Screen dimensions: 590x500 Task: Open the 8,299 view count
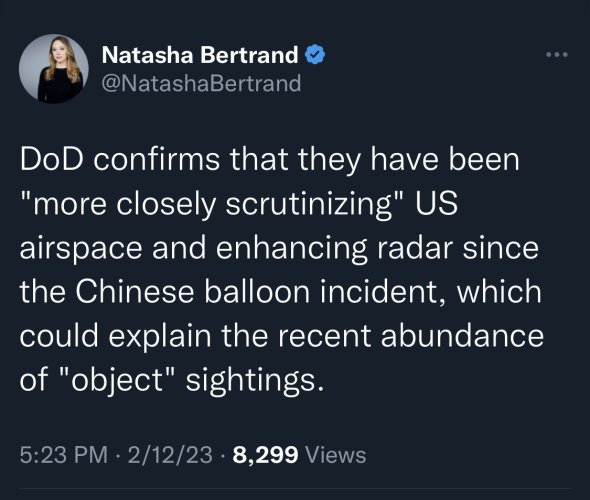[x=265, y=454]
